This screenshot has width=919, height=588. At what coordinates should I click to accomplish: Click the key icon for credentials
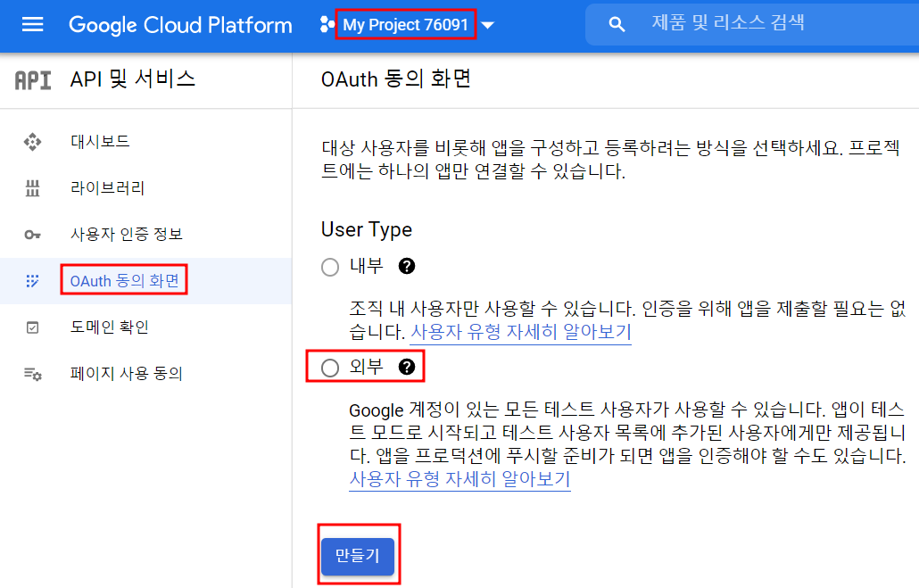[32, 235]
